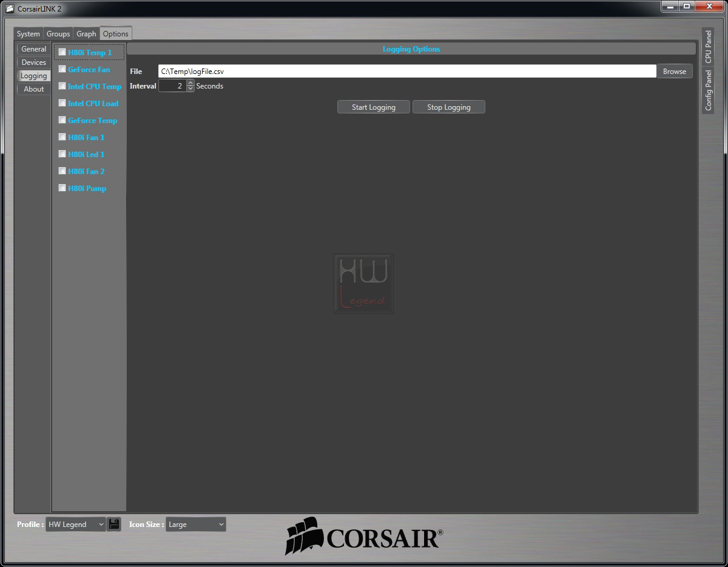The image size is (728, 567).
Task: Toggle Intel CPU Temp logging checkbox
Action: tap(62, 86)
